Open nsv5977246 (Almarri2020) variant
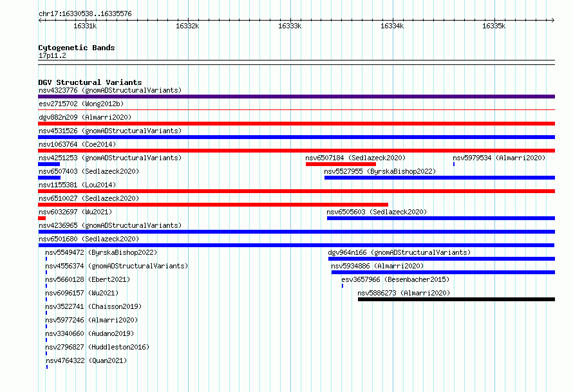 (x=91, y=320)
